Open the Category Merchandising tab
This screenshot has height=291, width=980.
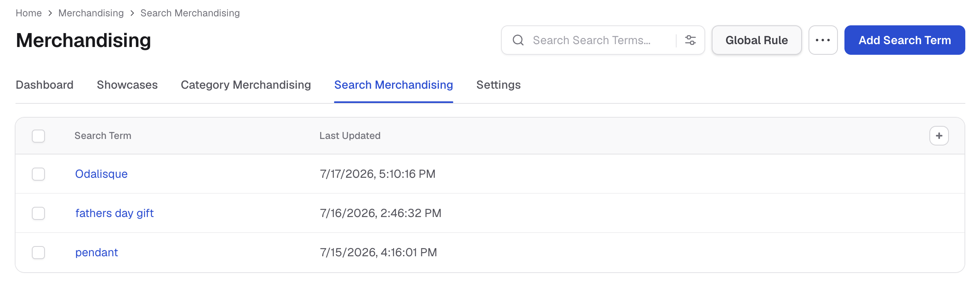click(246, 85)
